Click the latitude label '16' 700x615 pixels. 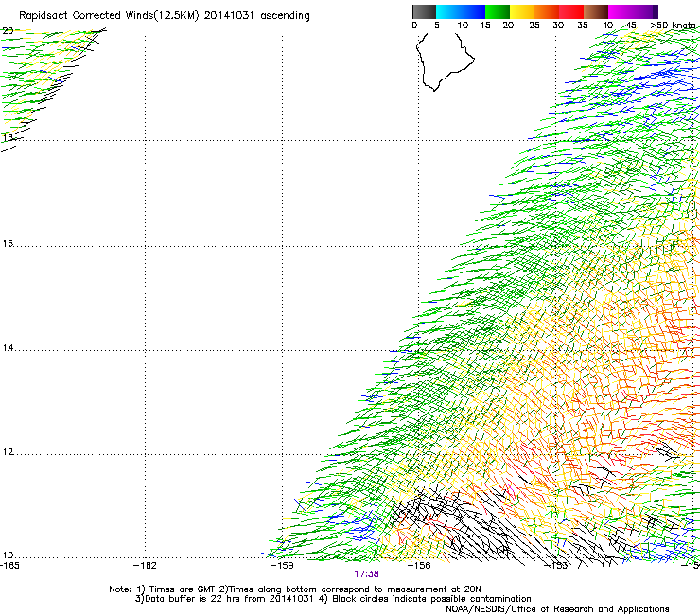pyautogui.click(x=8, y=243)
